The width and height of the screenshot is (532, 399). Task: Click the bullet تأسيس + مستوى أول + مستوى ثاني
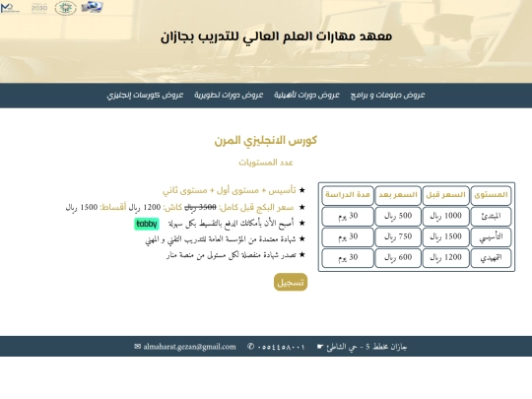coord(229,190)
